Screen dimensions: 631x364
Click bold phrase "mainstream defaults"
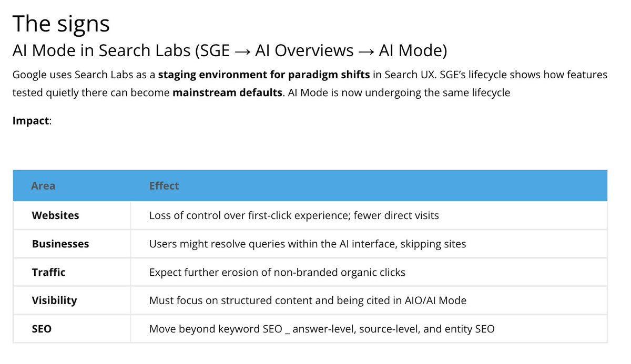pyautogui.click(x=228, y=93)
